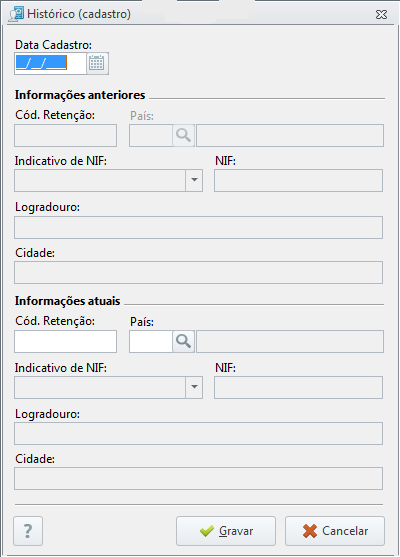Click the País search magnifier under Informações anteriores
The height and width of the screenshot is (557, 400).
point(184,135)
